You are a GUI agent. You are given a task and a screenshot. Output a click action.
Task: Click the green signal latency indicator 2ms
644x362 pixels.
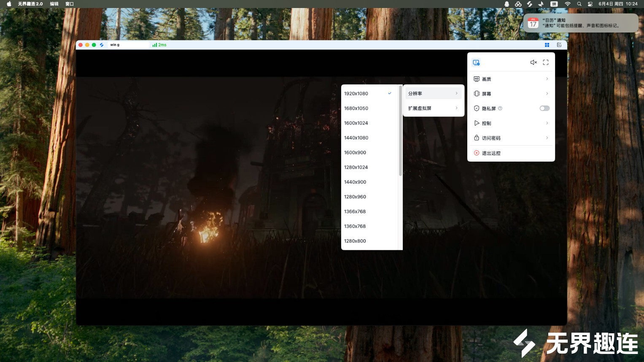coord(159,45)
